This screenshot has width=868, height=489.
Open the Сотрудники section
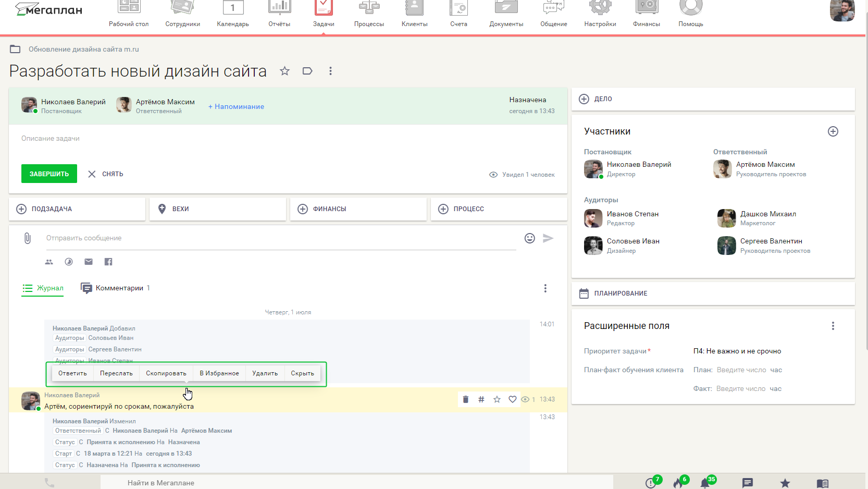click(x=182, y=15)
